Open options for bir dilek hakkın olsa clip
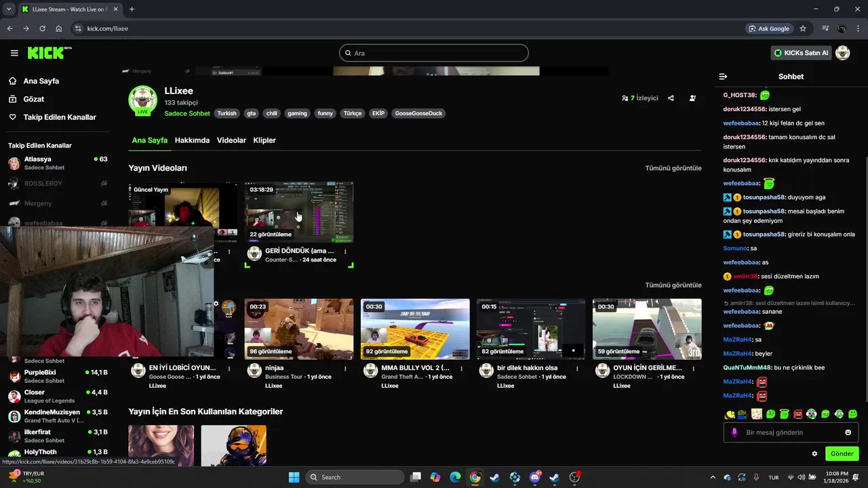The image size is (868, 488). click(577, 369)
